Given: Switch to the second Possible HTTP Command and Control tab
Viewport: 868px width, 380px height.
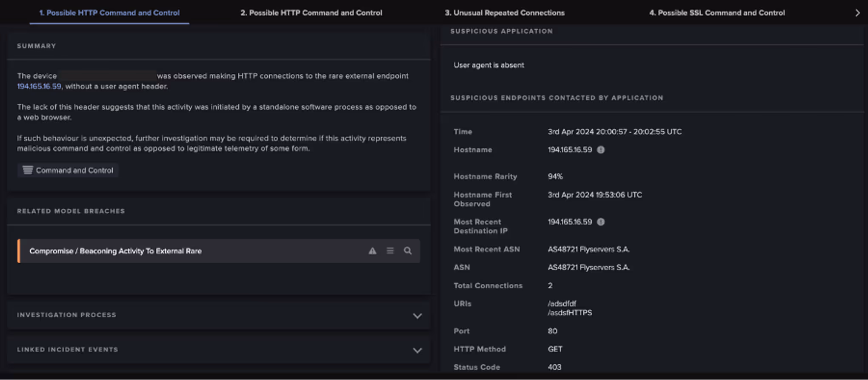Looking at the screenshot, I should point(311,13).
